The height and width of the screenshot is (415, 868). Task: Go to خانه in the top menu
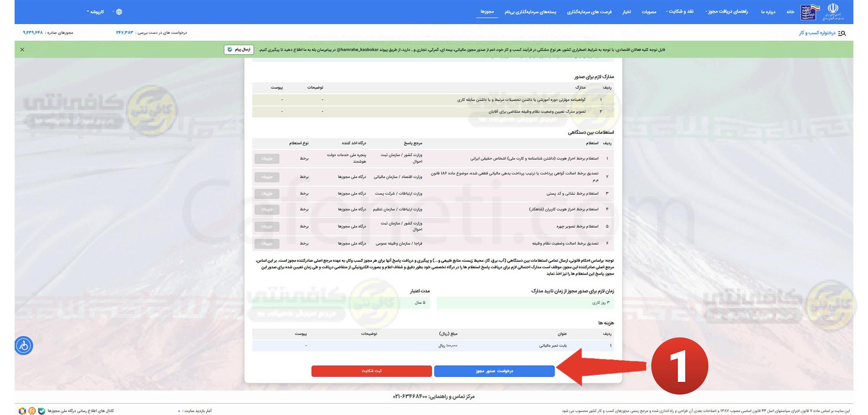click(792, 11)
